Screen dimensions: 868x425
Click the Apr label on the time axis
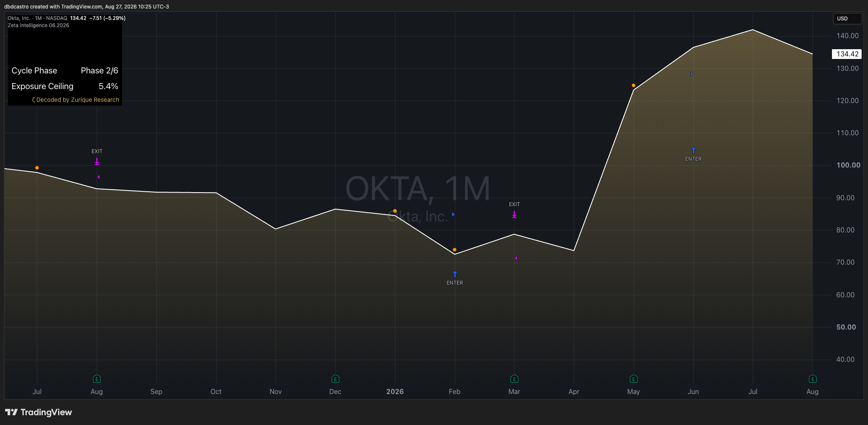(574, 391)
